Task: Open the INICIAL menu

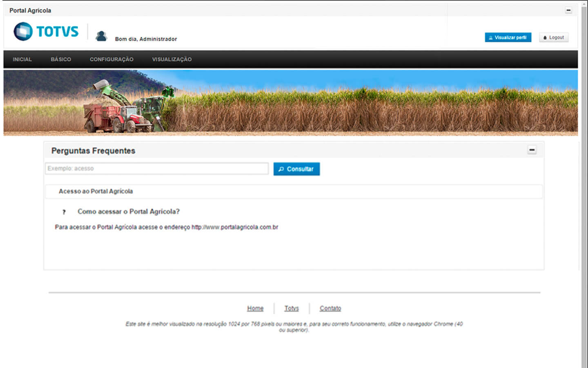Action: click(x=22, y=59)
